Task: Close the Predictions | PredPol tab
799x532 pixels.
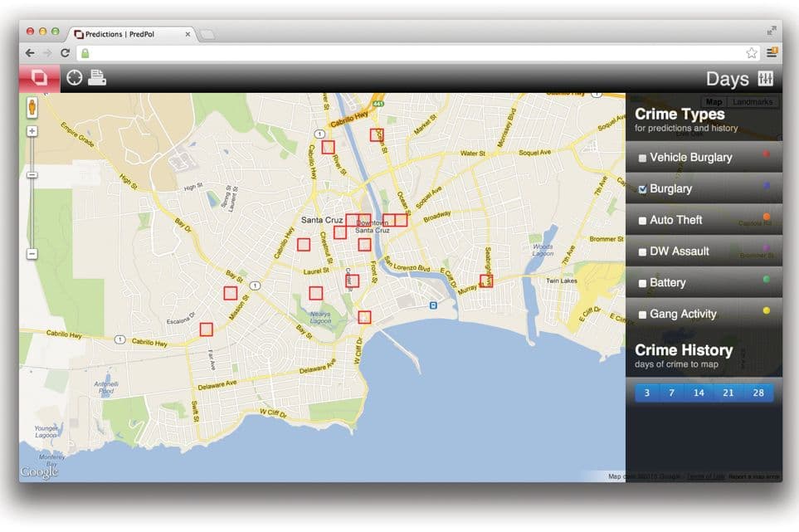Action: pyautogui.click(x=188, y=34)
